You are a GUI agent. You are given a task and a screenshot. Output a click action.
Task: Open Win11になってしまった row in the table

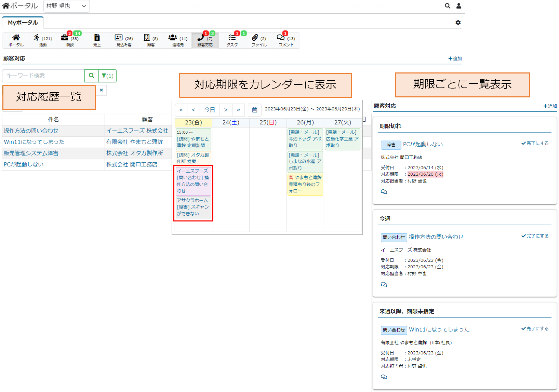coord(34,142)
